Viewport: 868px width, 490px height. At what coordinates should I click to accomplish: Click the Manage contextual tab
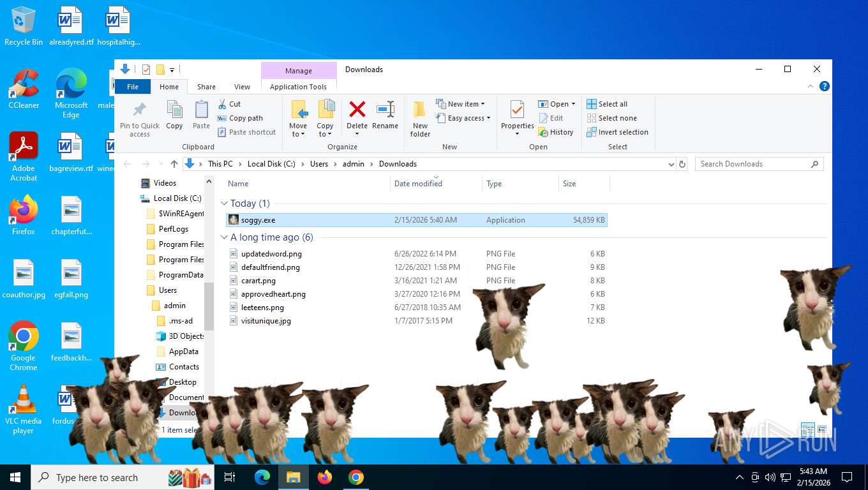tap(299, 71)
